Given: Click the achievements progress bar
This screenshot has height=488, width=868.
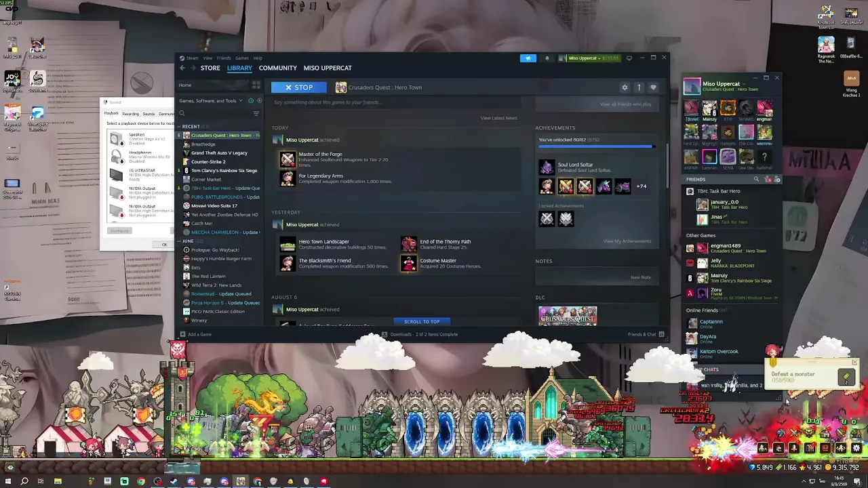Looking at the screenshot, I should pyautogui.click(x=596, y=146).
